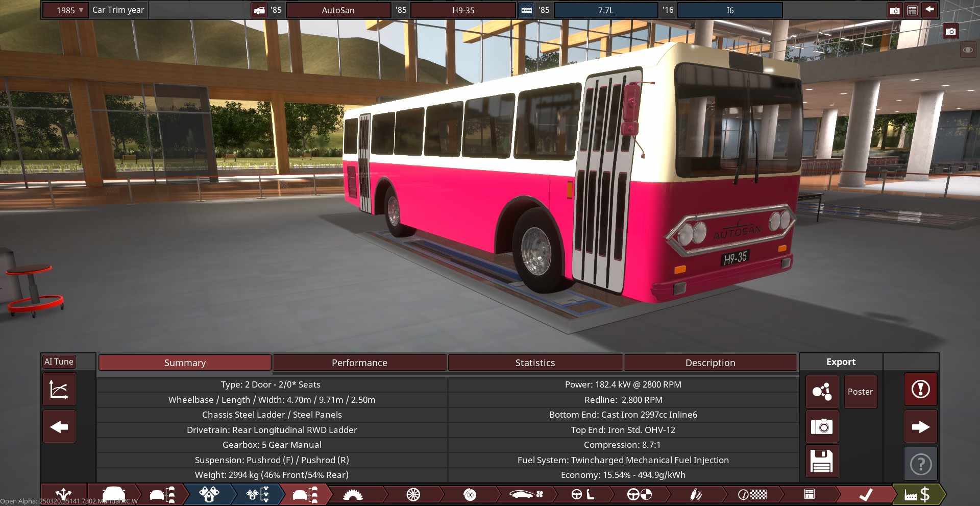Click the top bar back arrow icon

point(930,10)
